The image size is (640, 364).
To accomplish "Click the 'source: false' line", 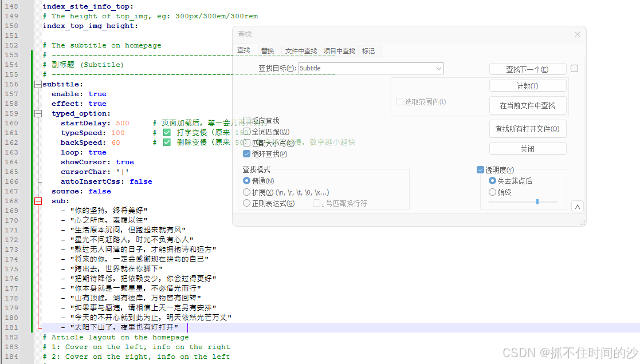I will pos(81,191).
